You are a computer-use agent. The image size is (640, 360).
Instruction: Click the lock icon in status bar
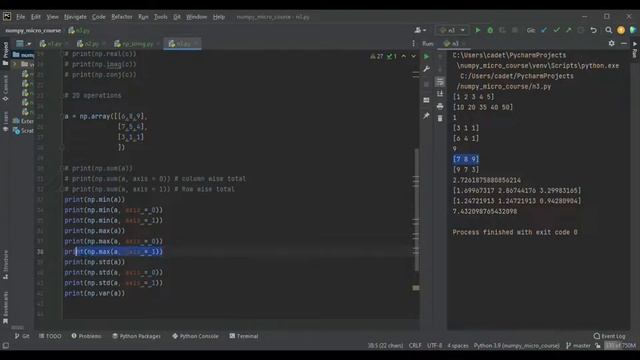(598, 346)
